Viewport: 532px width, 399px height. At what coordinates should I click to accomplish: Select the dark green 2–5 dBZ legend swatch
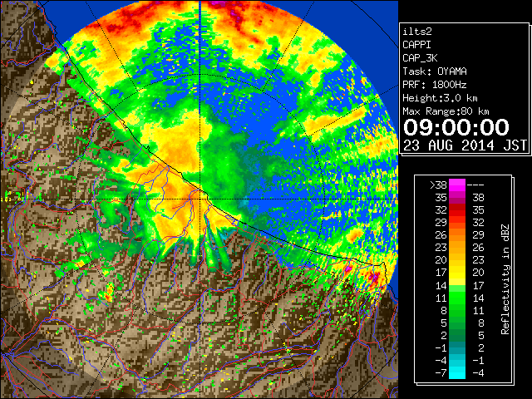[x=457, y=335]
